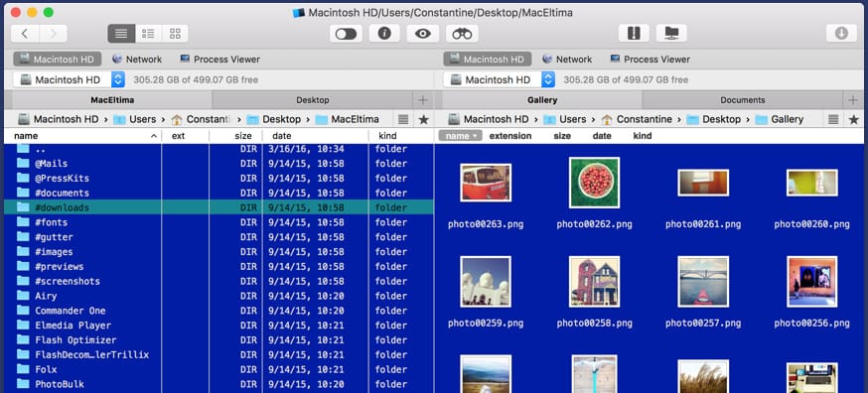Image resolution: width=868 pixels, height=393 pixels.
Task: Open search with the binoculars icon
Action: point(462,34)
